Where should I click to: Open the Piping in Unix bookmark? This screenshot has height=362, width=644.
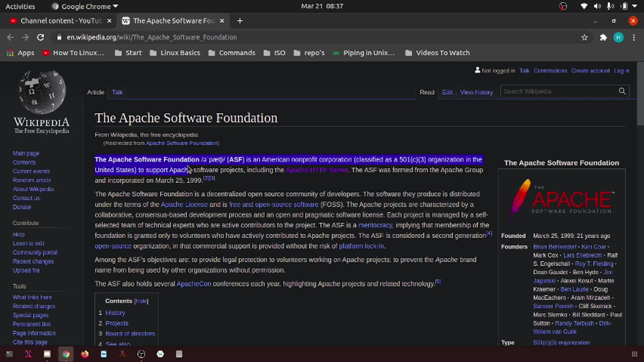point(363,53)
